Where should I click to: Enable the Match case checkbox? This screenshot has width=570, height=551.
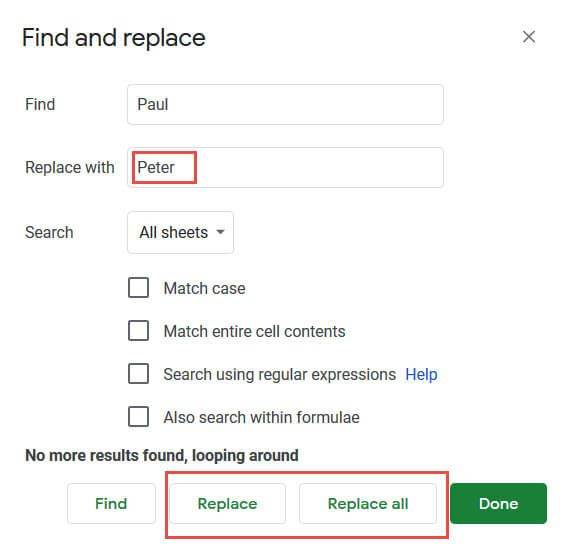139,288
